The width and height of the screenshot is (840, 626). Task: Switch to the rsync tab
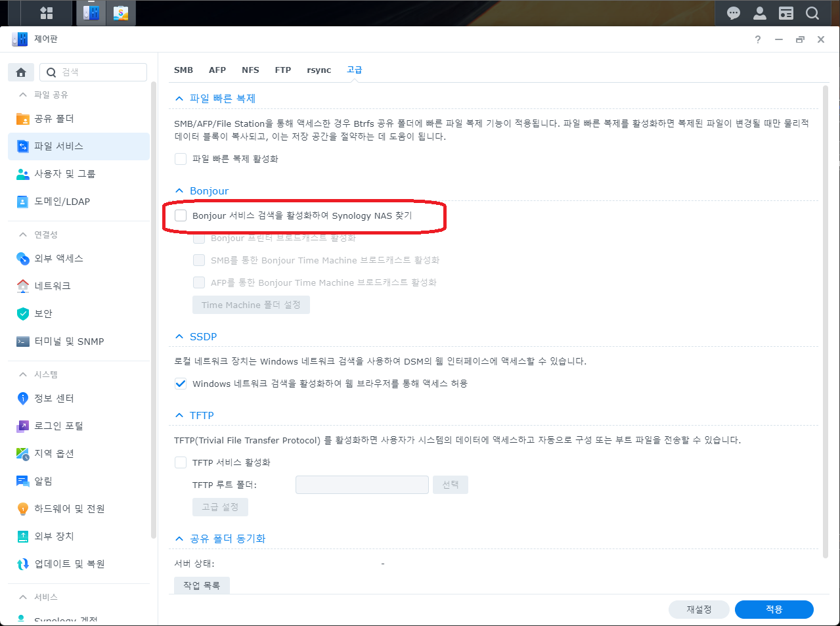click(319, 70)
